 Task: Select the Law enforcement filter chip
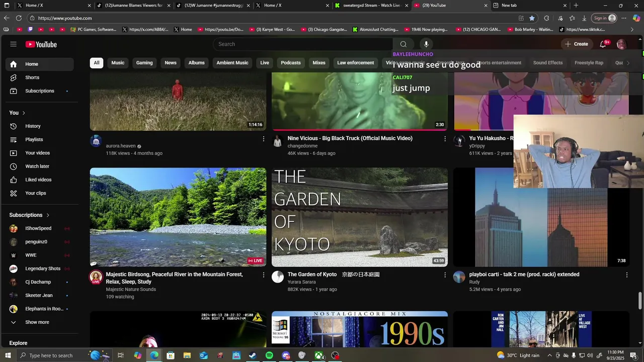356,63
